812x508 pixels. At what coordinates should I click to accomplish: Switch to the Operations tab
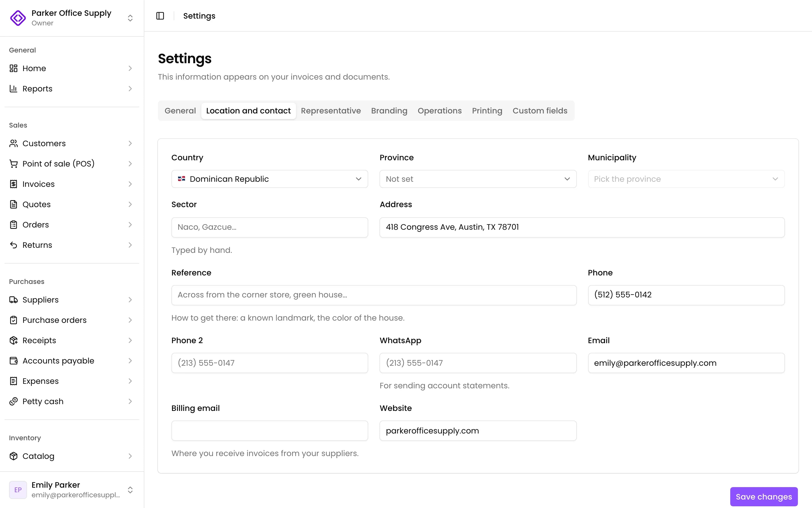[440, 111]
